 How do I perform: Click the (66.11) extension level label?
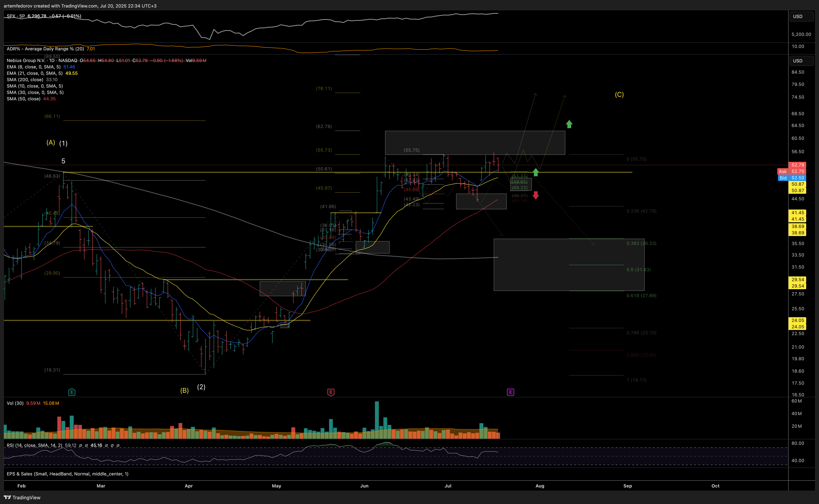point(52,116)
